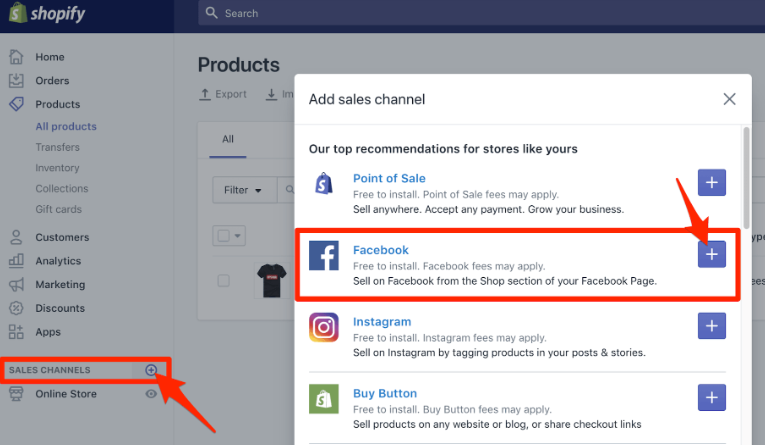Click the Point of Sale link
Viewport: 765px width, 445px height.
pyautogui.click(x=389, y=179)
